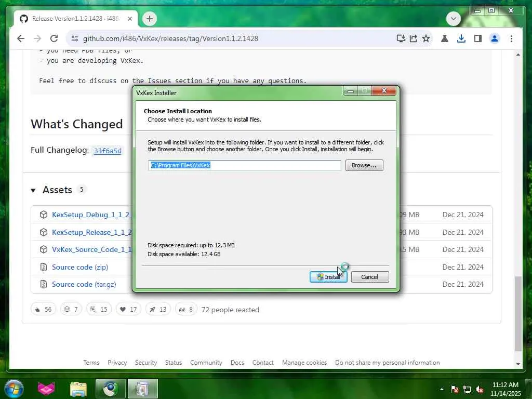The image size is (532, 399).
Task: Open the Action Center flag icon
Action: (x=454, y=389)
